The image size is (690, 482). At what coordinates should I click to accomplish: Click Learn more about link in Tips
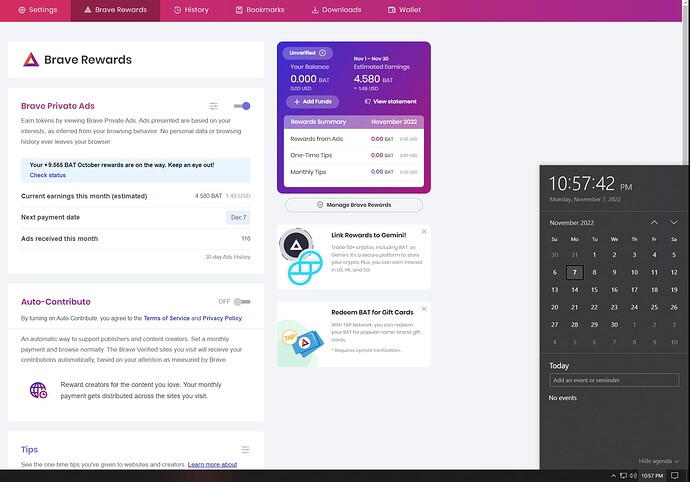[x=212, y=464]
